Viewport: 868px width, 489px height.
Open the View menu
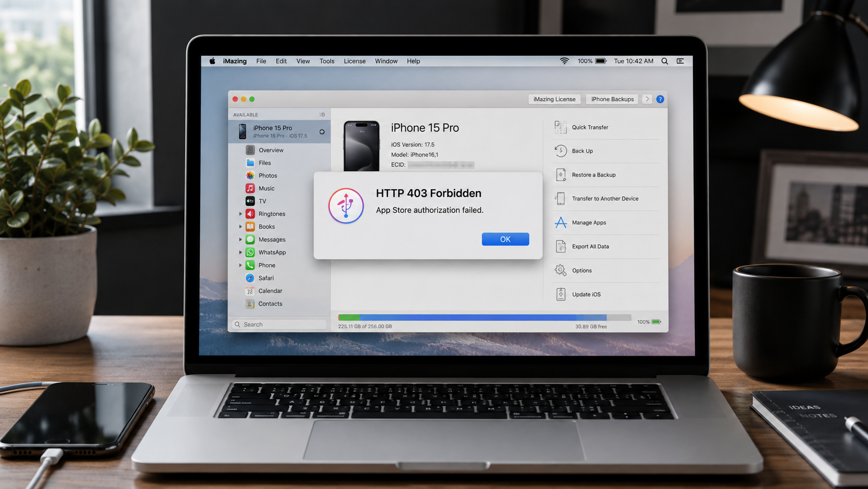303,61
